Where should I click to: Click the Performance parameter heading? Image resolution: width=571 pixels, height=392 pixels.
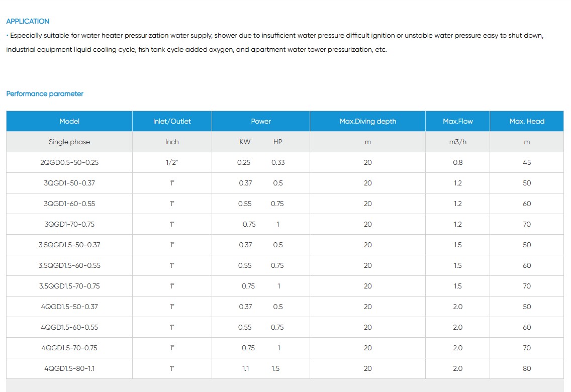pyautogui.click(x=45, y=93)
